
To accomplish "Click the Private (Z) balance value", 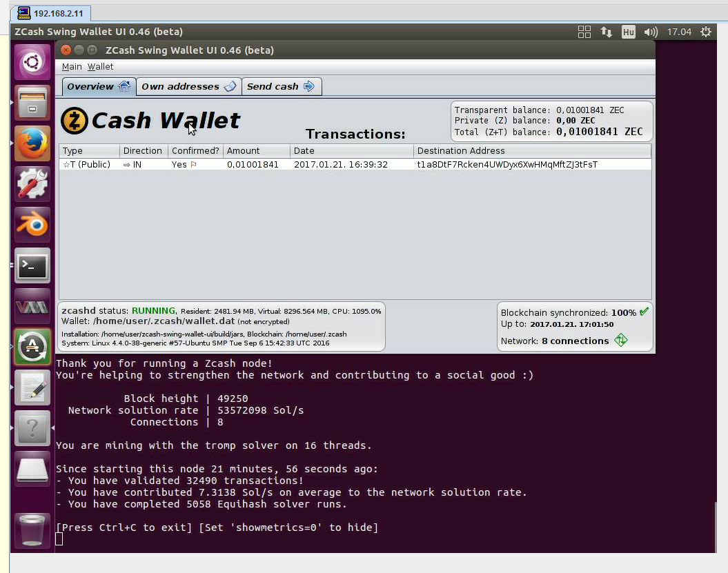I will coord(575,121).
